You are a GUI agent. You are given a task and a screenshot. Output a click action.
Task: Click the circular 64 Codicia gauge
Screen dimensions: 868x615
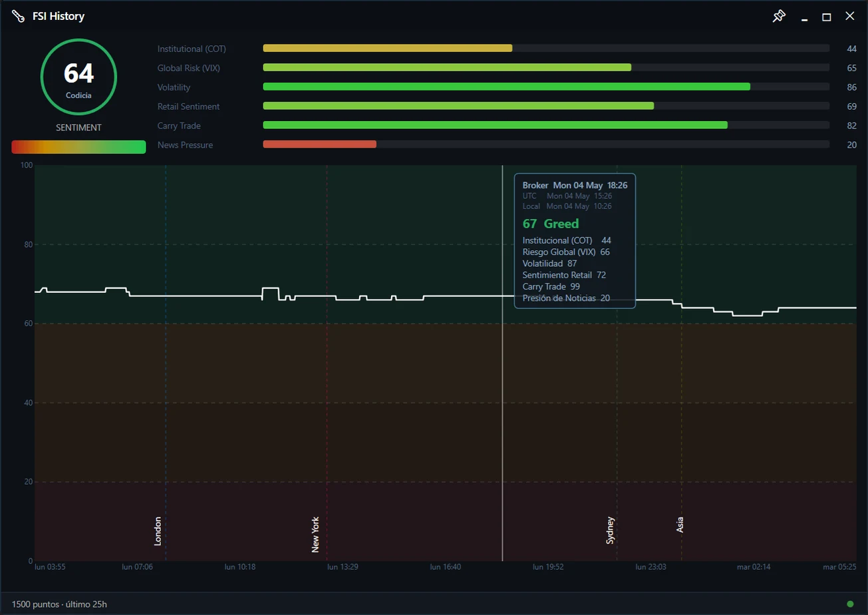tap(78, 77)
